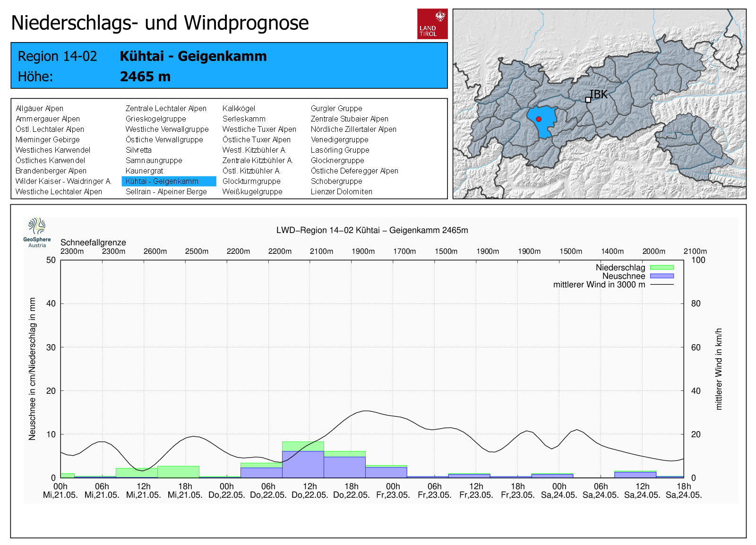Screen dimensions: 756x545
Task: Open Zentrale Stubaier Alpen forecast
Action: [349, 119]
